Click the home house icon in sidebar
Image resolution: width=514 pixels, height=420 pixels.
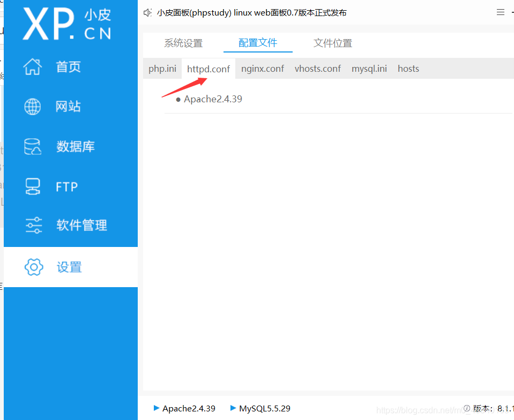[x=33, y=66]
